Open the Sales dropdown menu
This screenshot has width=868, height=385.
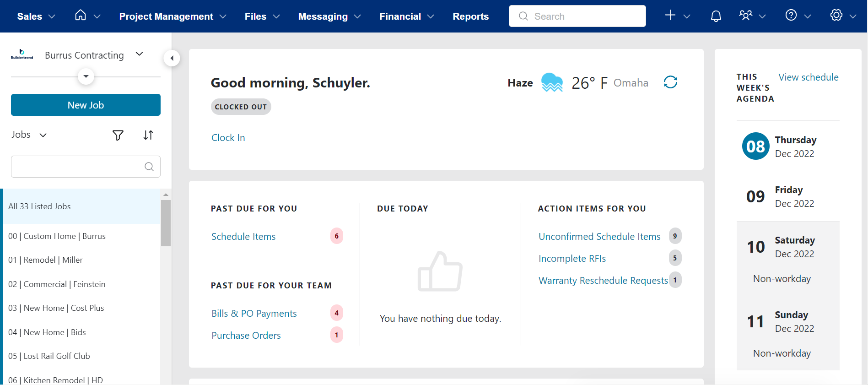tap(36, 16)
